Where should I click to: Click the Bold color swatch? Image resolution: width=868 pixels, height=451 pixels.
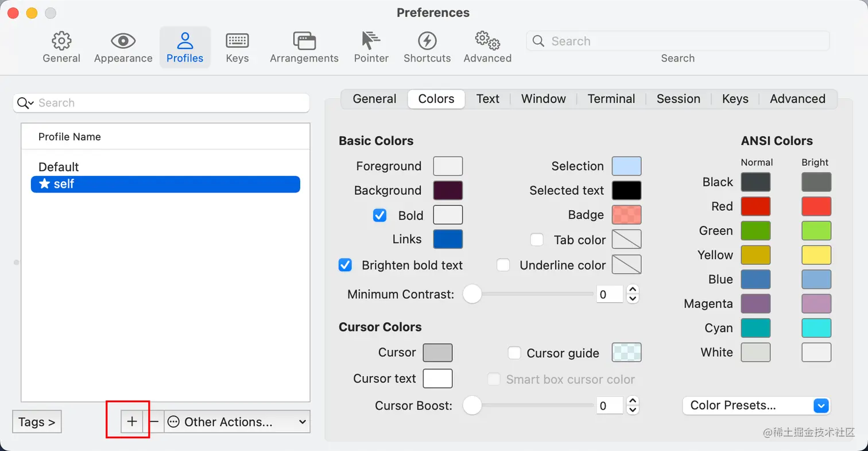coord(448,215)
